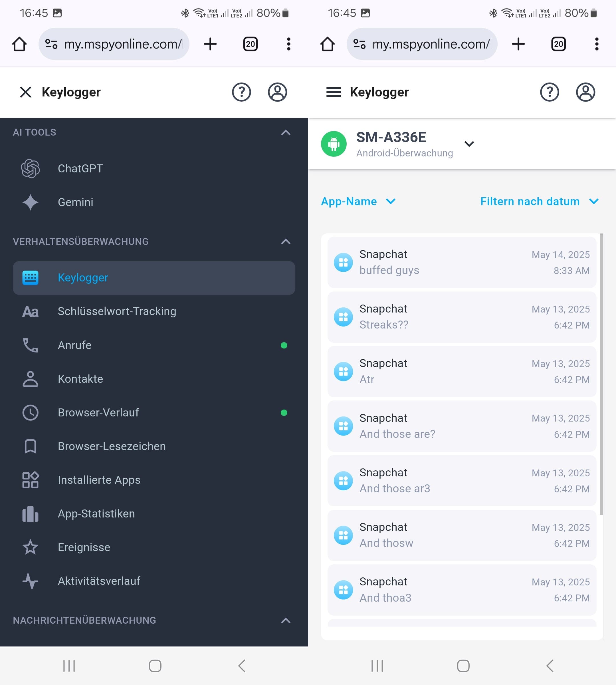The width and height of the screenshot is (616, 685).
Task: Click the person icon for Kontakte
Action: [x=31, y=379]
